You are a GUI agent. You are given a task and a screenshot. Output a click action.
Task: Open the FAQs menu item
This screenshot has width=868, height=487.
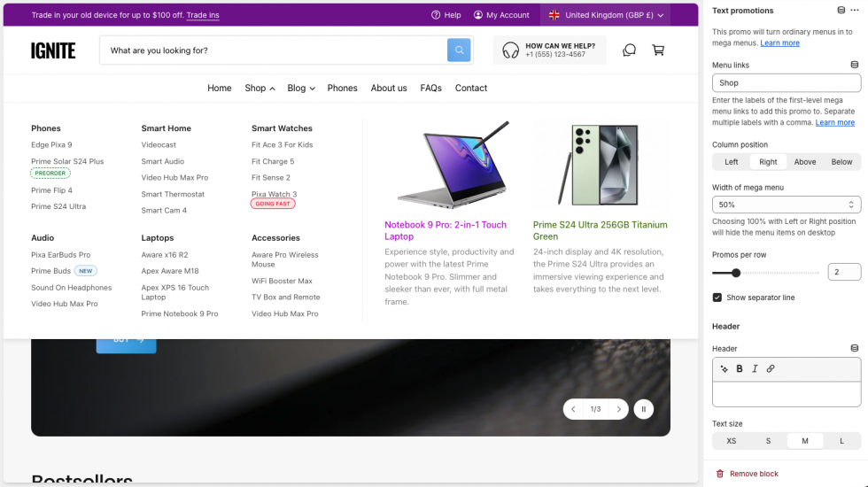pos(430,89)
